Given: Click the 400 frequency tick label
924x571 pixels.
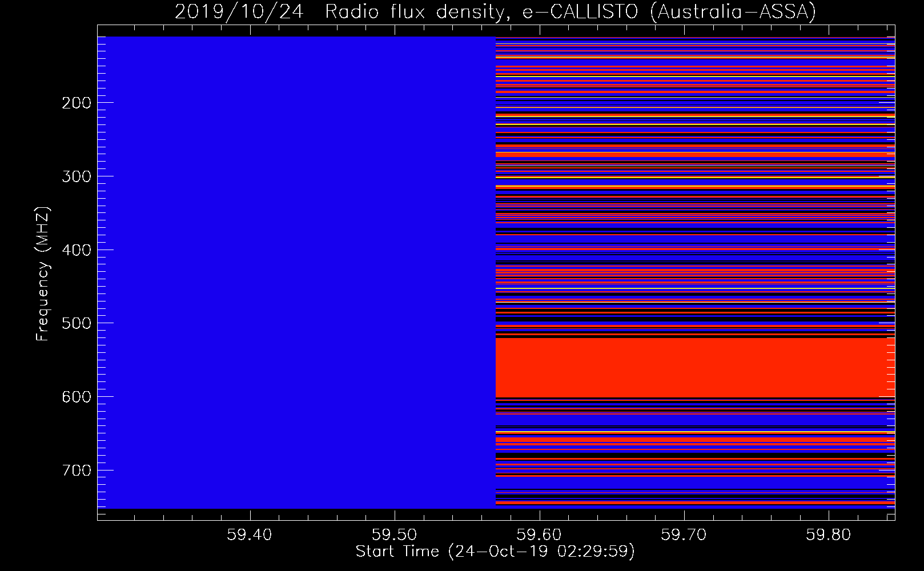Looking at the screenshot, I should tap(77, 250).
